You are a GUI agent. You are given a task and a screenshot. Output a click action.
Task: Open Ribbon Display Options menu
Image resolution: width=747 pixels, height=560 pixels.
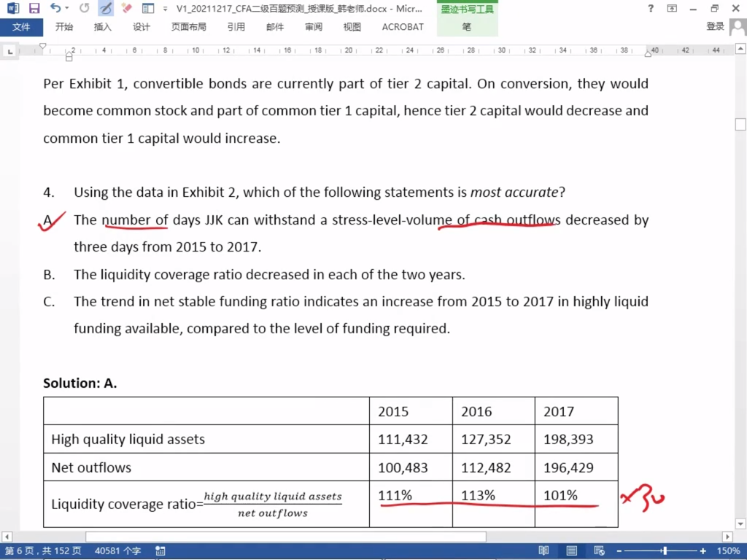[671, 8]
